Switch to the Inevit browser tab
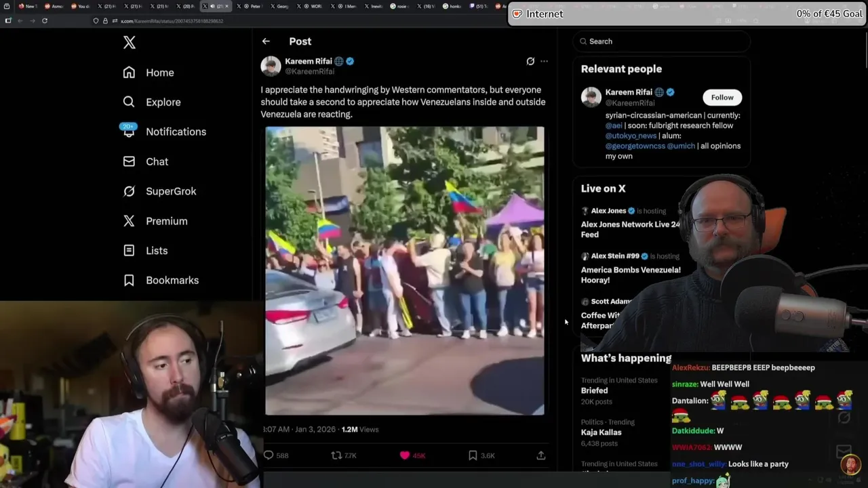This screenshot has width=868, height=488. point(373,6)
